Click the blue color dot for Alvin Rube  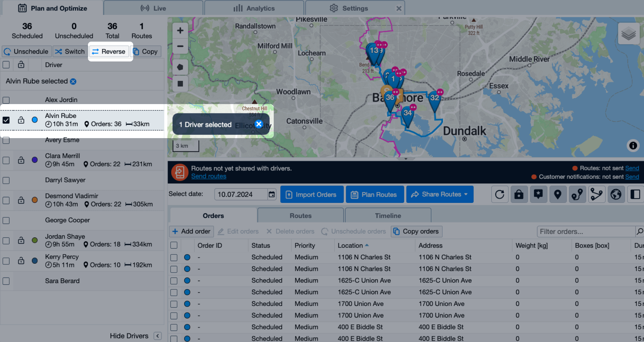[35, 120]
